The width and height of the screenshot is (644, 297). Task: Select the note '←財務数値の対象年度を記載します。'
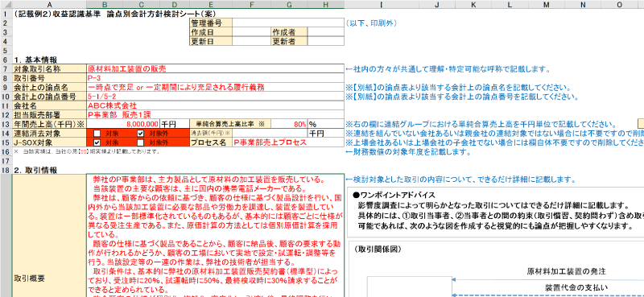pos(408,151)
